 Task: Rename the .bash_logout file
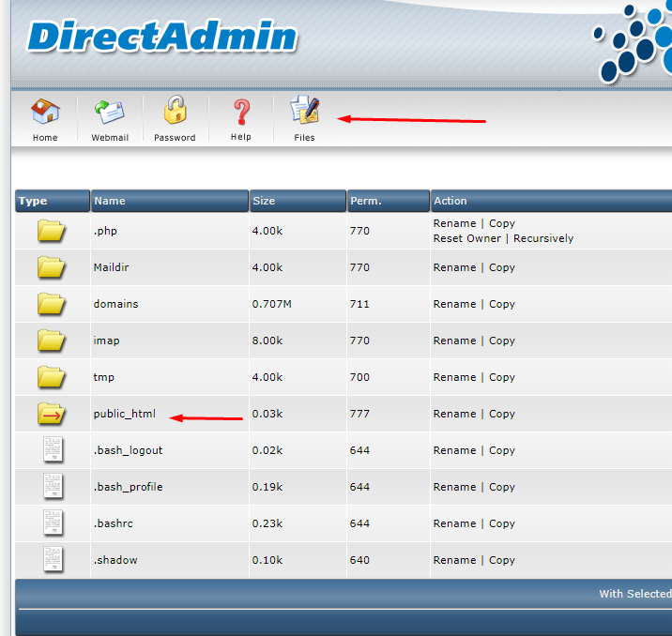[454, 450]
